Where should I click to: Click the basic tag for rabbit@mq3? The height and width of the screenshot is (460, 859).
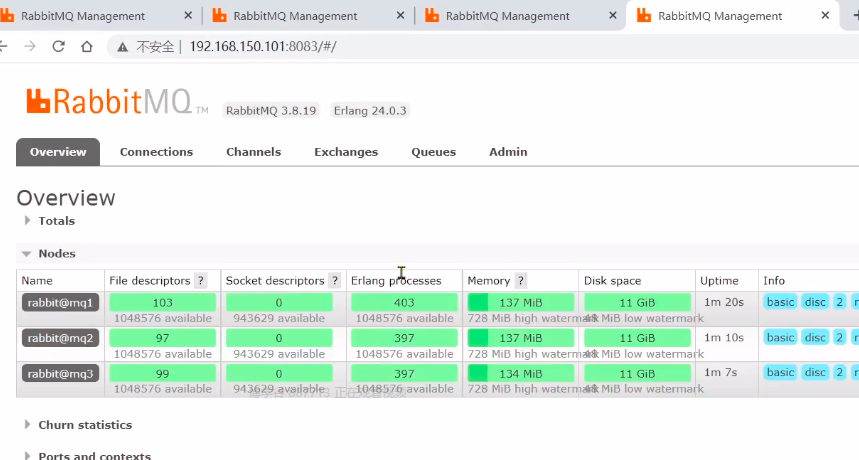pyautogui.click(x=780, y=372)
